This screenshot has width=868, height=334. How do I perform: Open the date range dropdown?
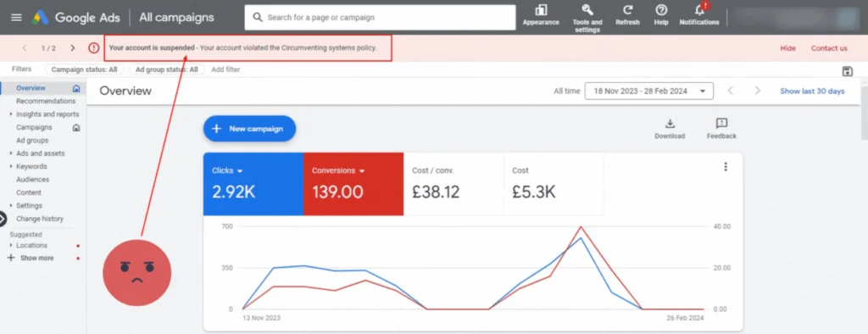[x=648, y=91]
